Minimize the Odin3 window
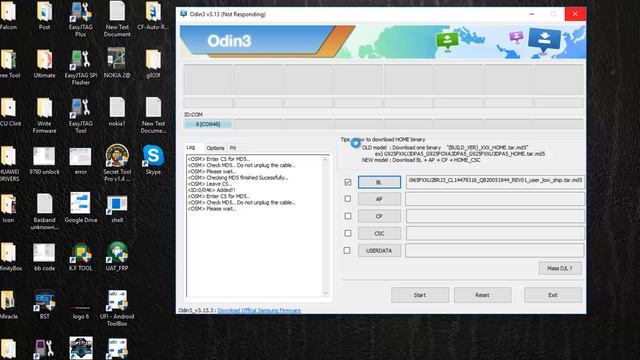Image resolution: width=640 pixels, height=360 pixels. click(x=531, y=14)
